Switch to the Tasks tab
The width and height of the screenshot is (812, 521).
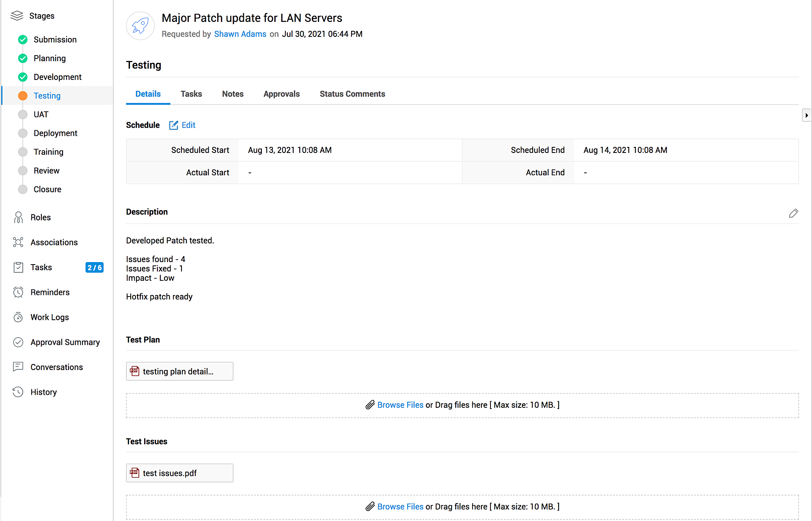(x=191, y=94)
